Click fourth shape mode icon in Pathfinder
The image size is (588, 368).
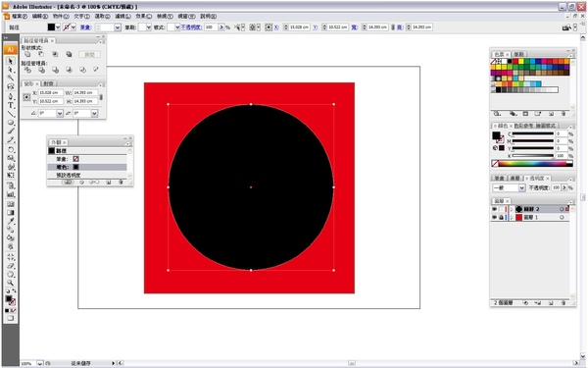coord(69,54)
